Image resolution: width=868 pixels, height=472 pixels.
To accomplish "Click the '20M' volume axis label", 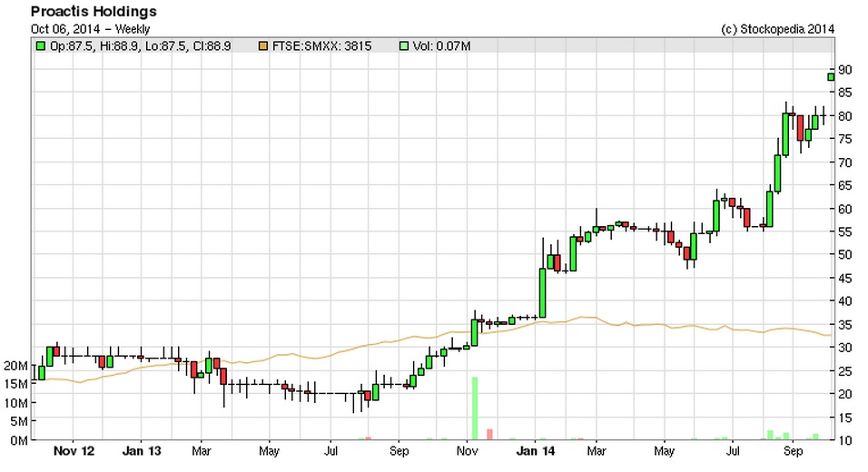I will [15, 366].
